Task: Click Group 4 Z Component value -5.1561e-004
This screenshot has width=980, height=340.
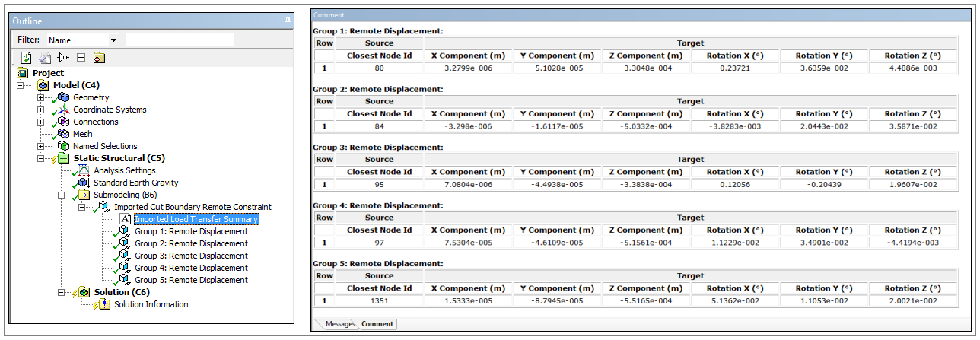Action: (646, 243)
